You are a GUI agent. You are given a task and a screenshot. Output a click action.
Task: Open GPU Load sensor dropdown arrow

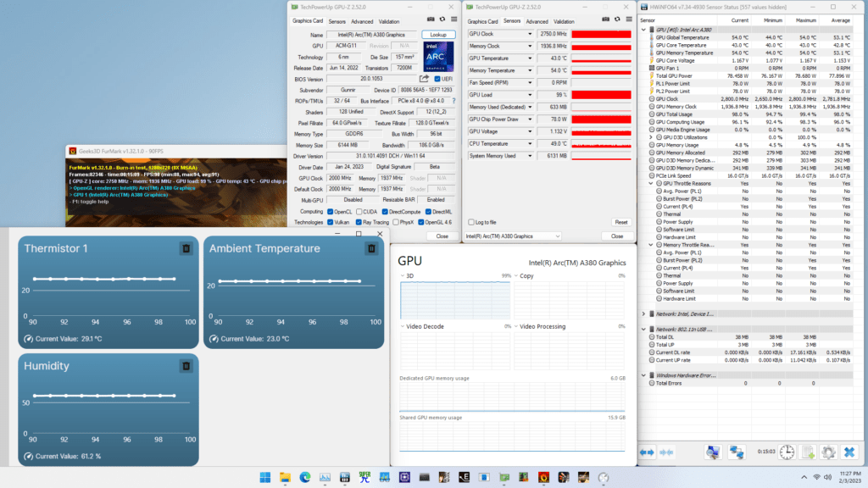(530, 95)
